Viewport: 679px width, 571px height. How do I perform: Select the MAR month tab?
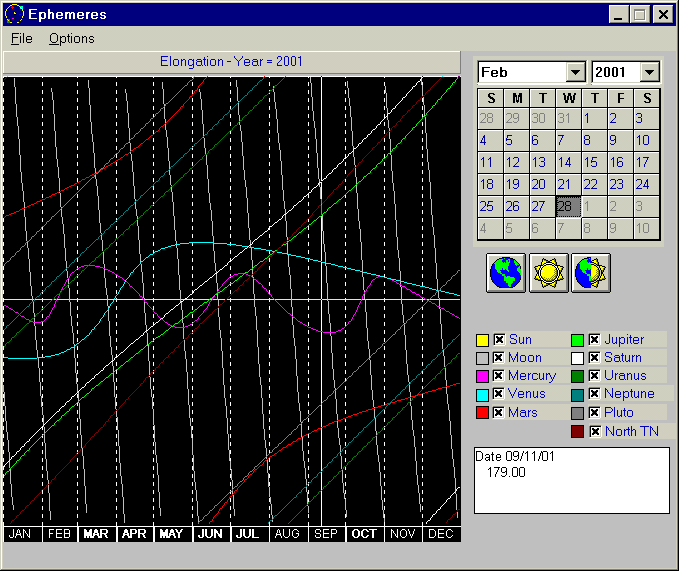(x=96, y=534)
